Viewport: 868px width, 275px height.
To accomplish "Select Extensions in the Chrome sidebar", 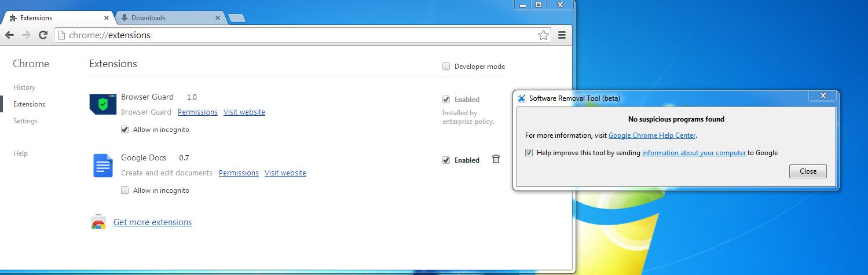I will 29,104.
